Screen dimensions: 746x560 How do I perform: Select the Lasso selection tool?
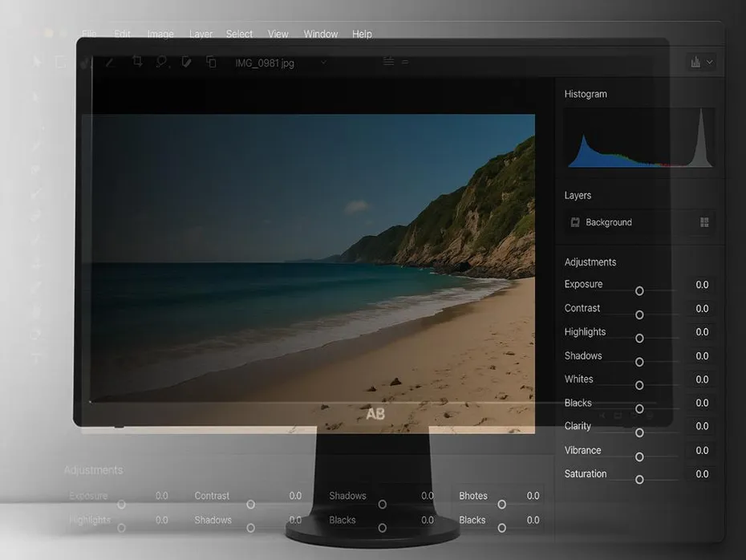[x=162, y=62]
